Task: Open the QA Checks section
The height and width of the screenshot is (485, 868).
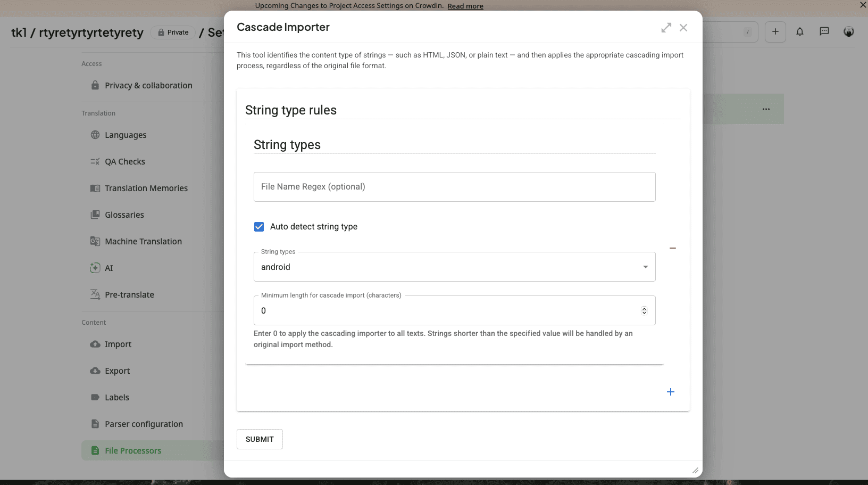Action: pos(125,161)
